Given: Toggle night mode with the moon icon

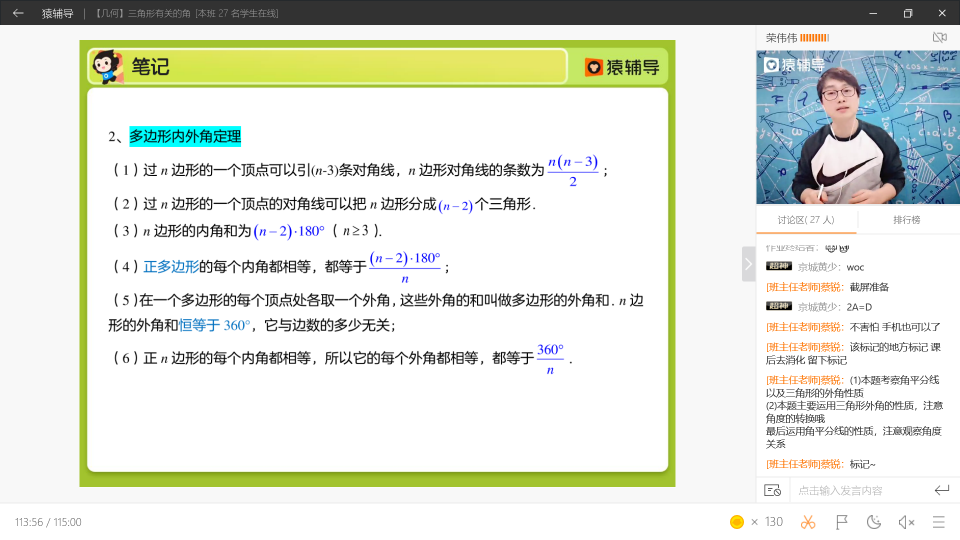Looking at the screenshot, I should coord(874,522).
